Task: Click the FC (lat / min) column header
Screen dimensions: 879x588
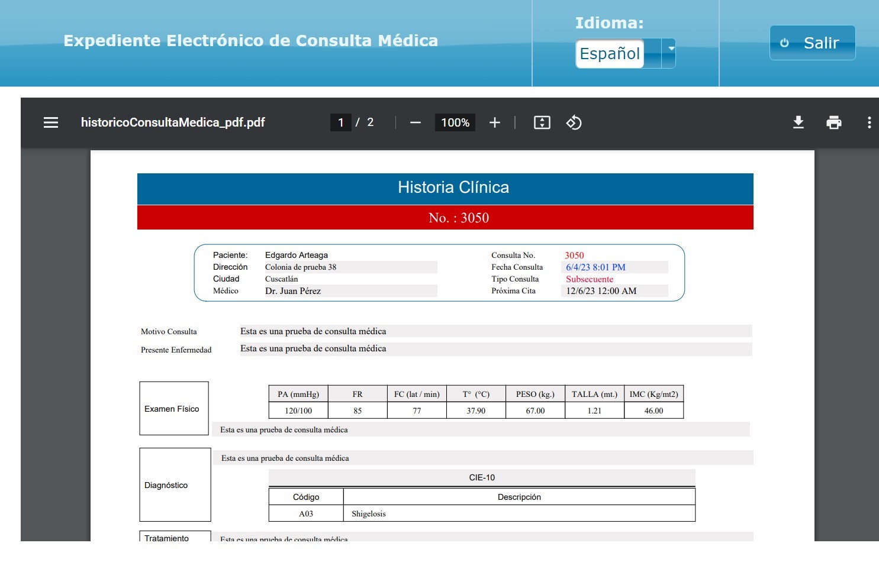Action: pos(417,394)
